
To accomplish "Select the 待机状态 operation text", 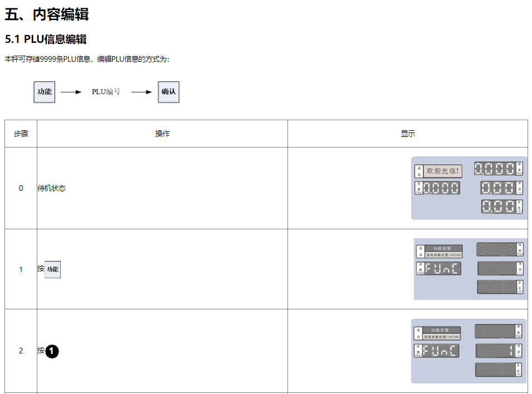I will pyautogui.click(x=51, y=188).
